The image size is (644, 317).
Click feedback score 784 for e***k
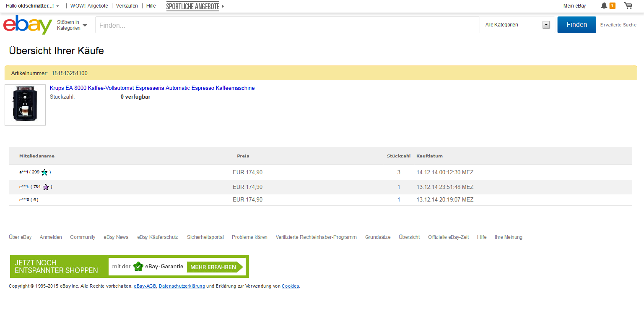pyautogui.click(x=37, y=187)
